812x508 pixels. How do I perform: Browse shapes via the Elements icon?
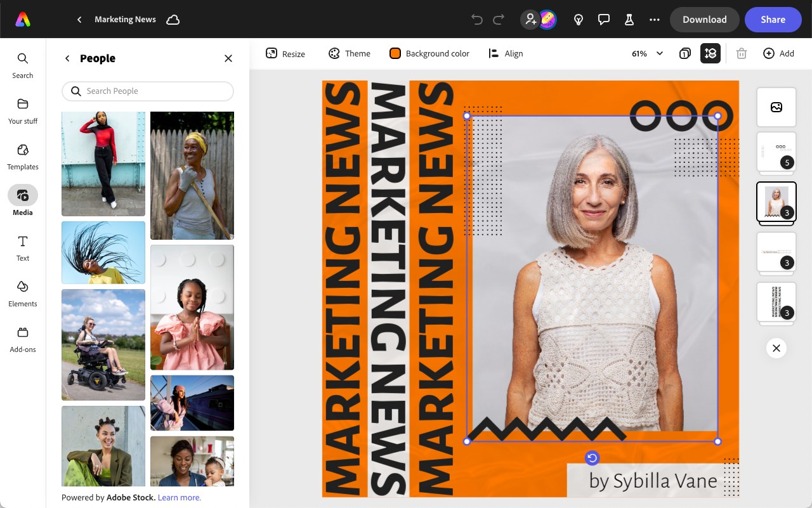pyautogui.click(x=22, y=293)
